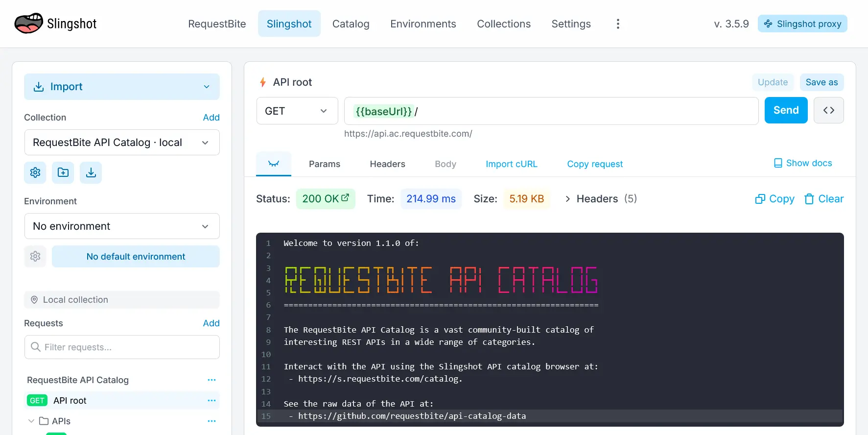Click Show docs link

click(802, 163)
